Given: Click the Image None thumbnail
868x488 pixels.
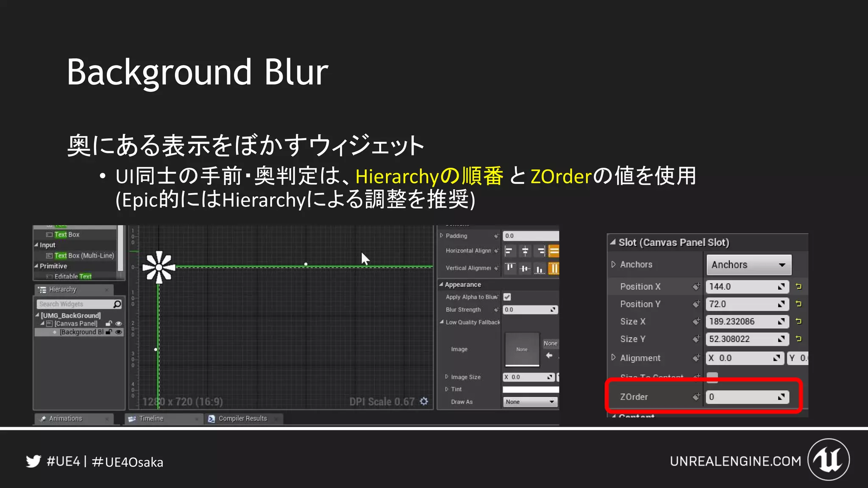Looking at the screenshot, I should click(x=522, y=349).
